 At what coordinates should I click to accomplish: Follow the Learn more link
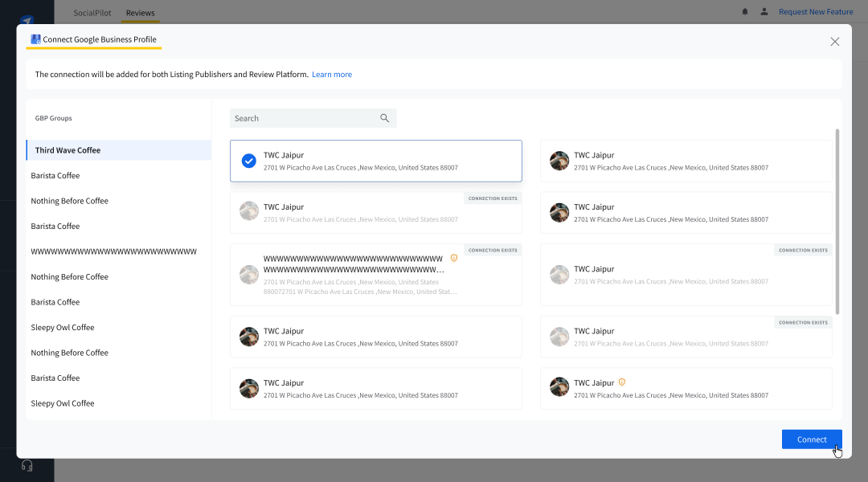point(332,74)
